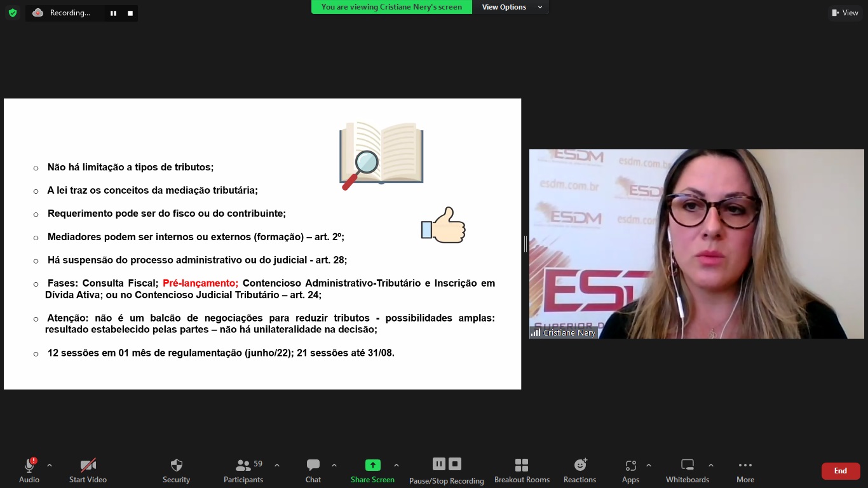Click the thumbs-up image on slide
Screen dimensions: 868x488
tap(444, 225)
